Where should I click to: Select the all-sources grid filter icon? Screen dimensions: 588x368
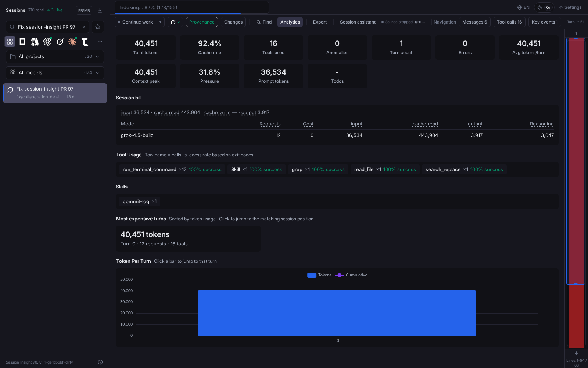click(10, 42)
